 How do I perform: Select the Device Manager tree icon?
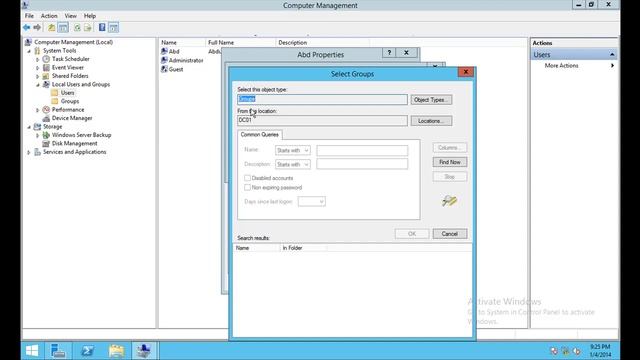46,118
